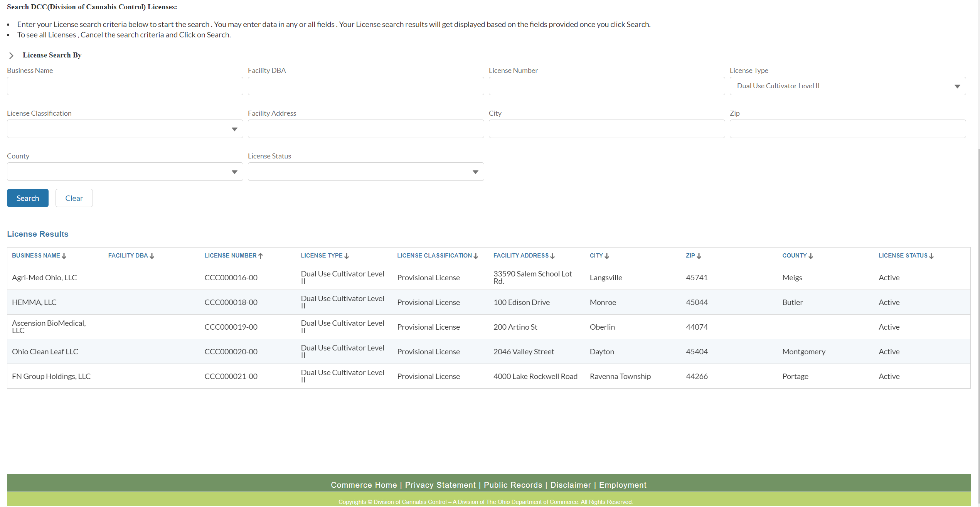The image size is (980, 507).
Task: Focus the Business Name input field
Action: [125, 86]
